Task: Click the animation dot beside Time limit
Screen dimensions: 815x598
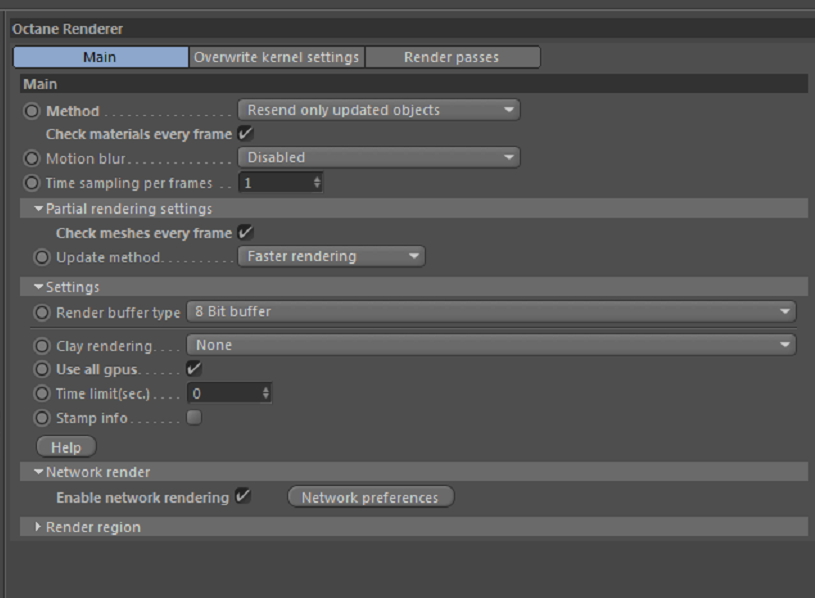Action: point(42,394)
